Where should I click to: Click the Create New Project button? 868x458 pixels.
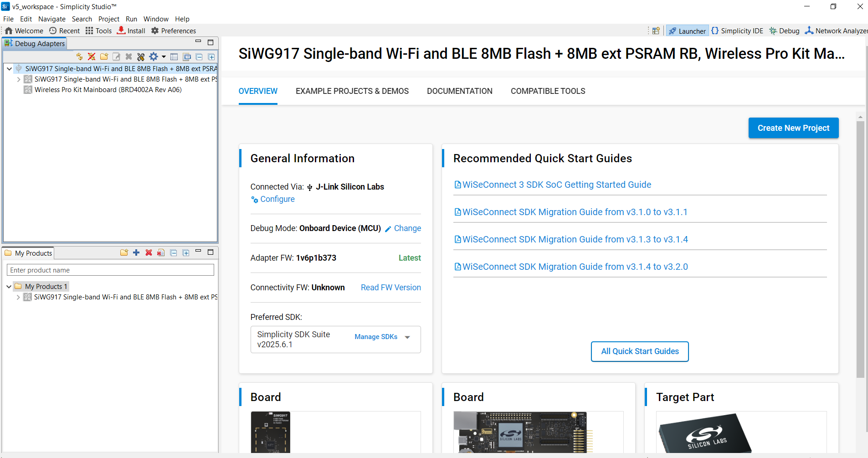click(x=793, y=128)
